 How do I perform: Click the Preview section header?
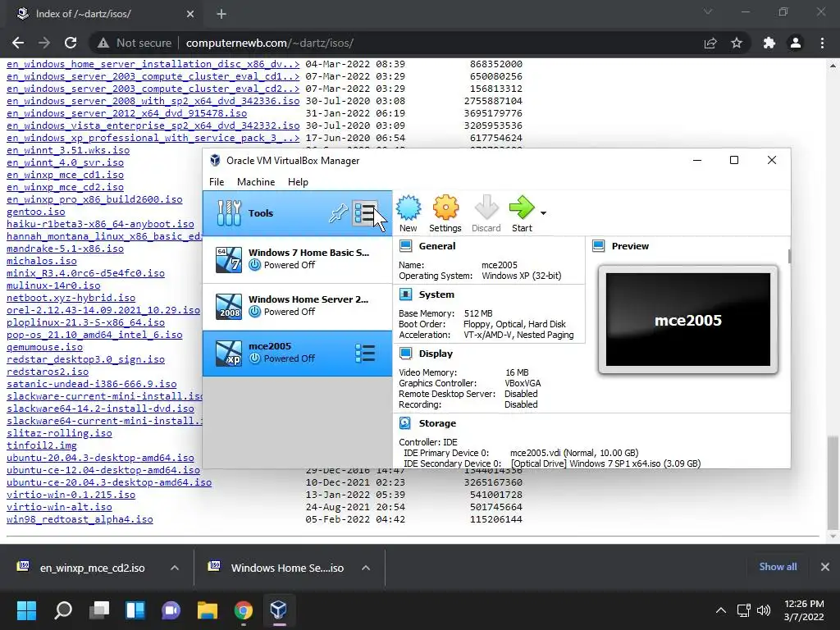point(630,246)
